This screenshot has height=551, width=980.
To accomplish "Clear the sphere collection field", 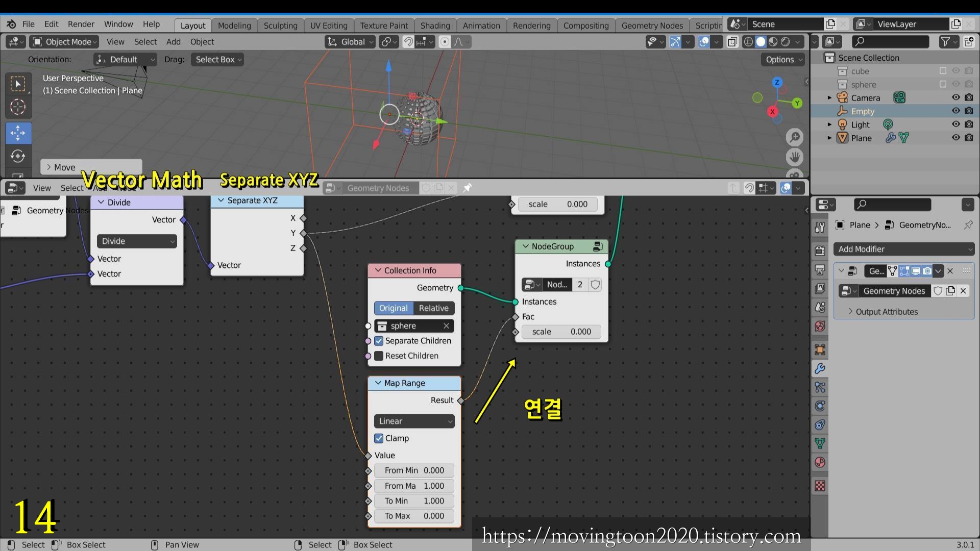I will 447,325.
